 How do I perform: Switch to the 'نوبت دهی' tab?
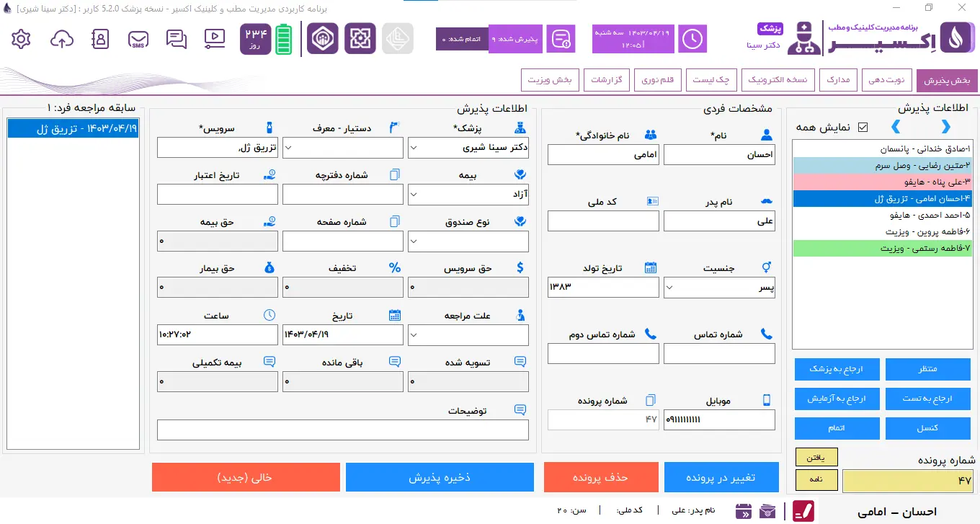pos(887,80)
